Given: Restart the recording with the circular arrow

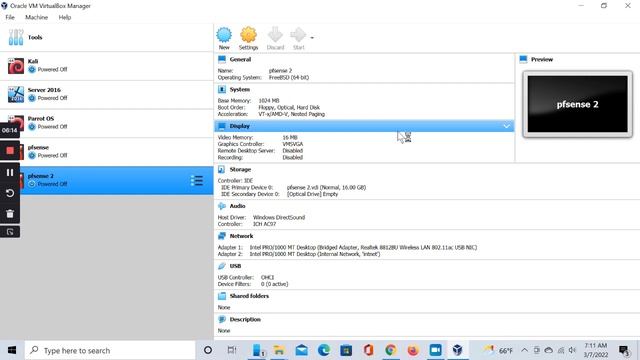Looking at the screenshot, I should pos(10,193).
